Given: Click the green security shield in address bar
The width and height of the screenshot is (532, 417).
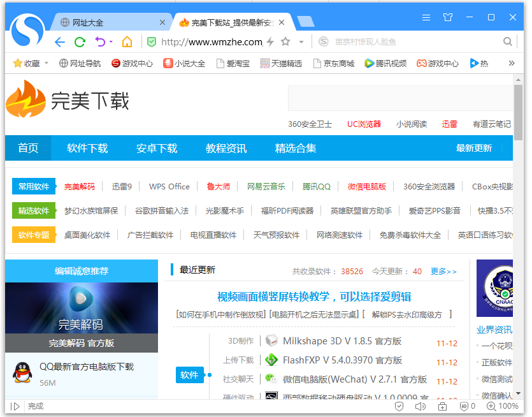Looking at the screenshot, I should (x=151, y=42).
